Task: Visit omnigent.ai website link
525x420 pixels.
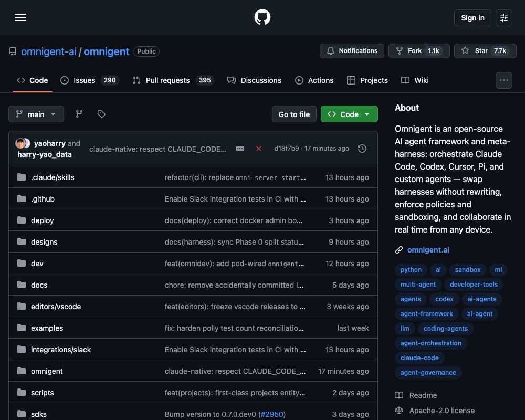Action: pyautogui.click(x=428, y=250)
